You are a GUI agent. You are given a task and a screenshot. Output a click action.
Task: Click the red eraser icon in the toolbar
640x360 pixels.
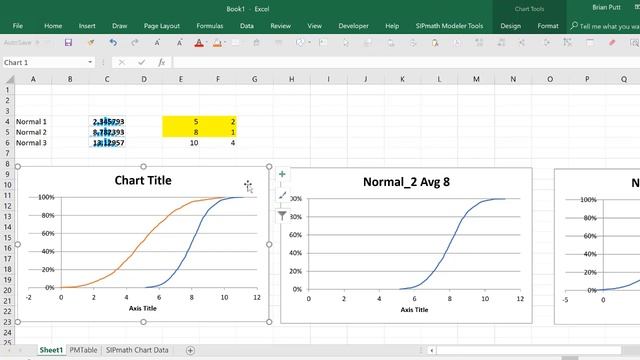coord(612,42)
